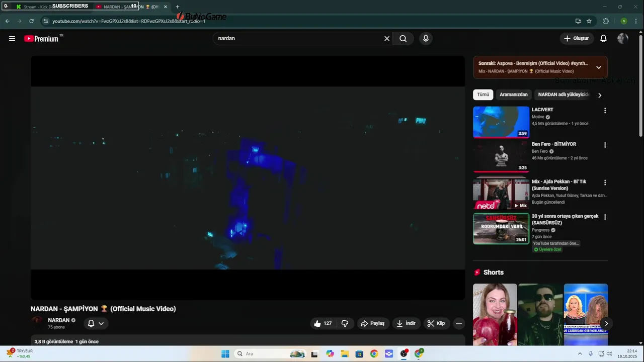Reload the page with refresh icon
The width and height of the screenshot is (644, 362).
click(31, 21)
